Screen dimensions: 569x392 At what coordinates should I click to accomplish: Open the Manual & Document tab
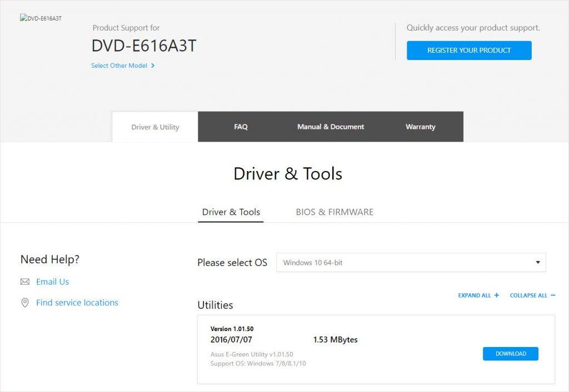pyautogui.click(x=330, y=127)
